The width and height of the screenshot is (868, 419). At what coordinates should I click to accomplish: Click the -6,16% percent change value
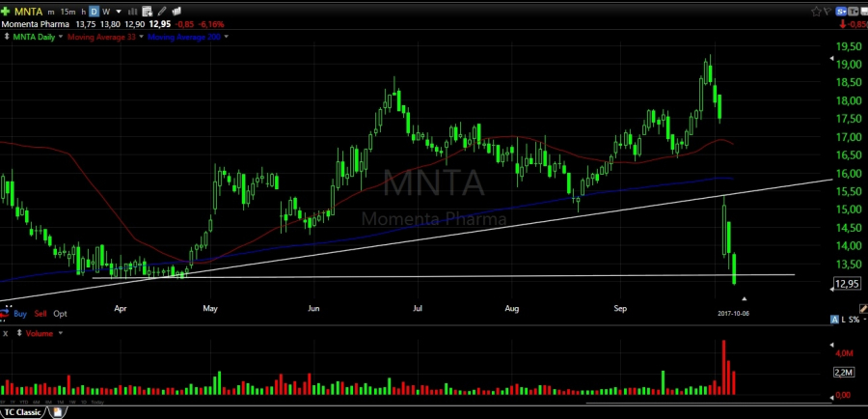coord(212,24)
